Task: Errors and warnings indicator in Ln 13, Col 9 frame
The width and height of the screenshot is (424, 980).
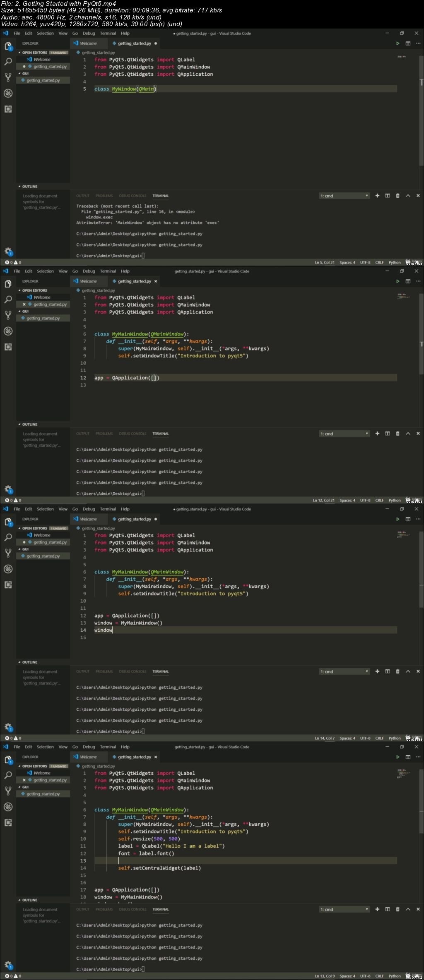Action: click(13, 976)
